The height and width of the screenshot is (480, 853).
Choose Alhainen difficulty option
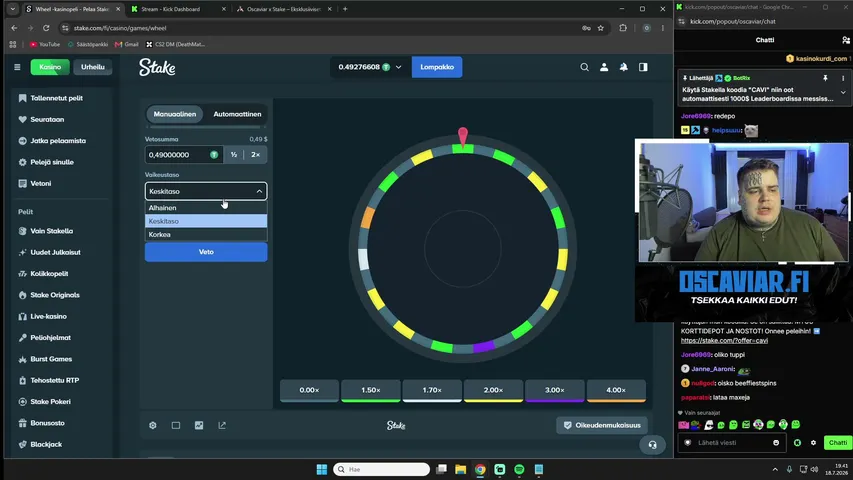tap(206, 207)
